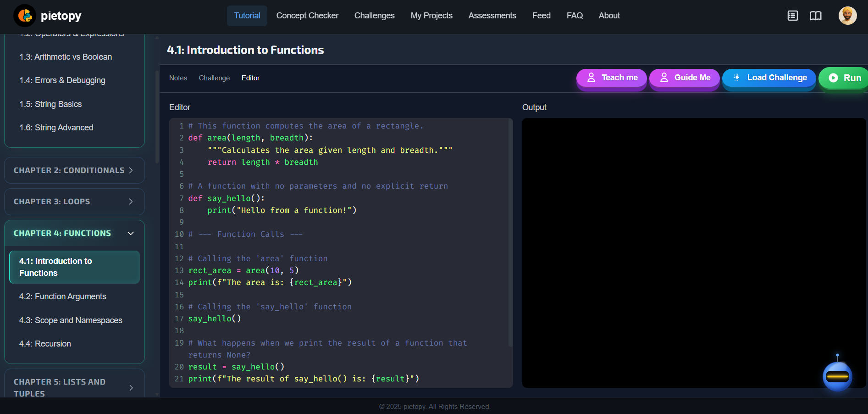Open the book documentation icon
Viewport: 868px width, 414px height.
[x=816, y=15]
